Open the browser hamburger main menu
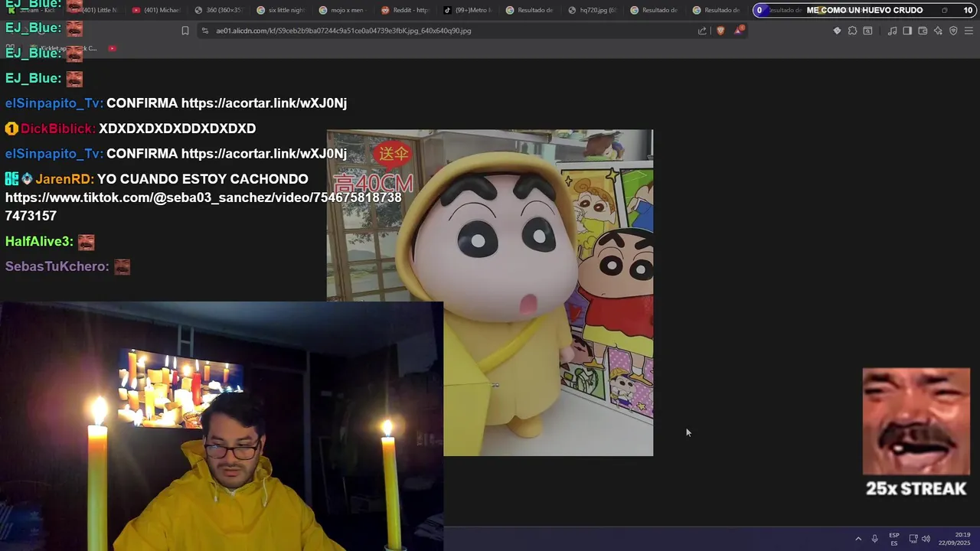The width and height of the screenshot is (980, 551). [969, 31]
